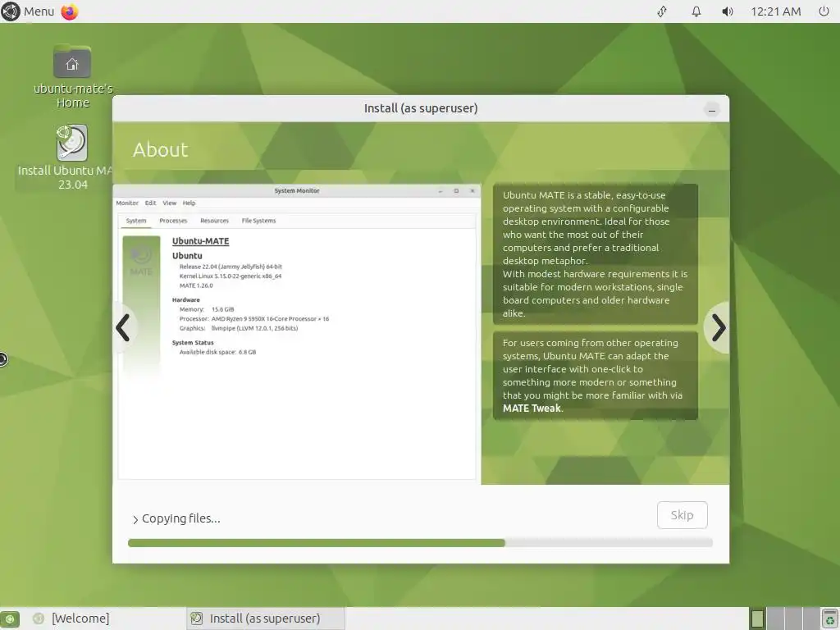Open the power session menu icon

[824, 11]
